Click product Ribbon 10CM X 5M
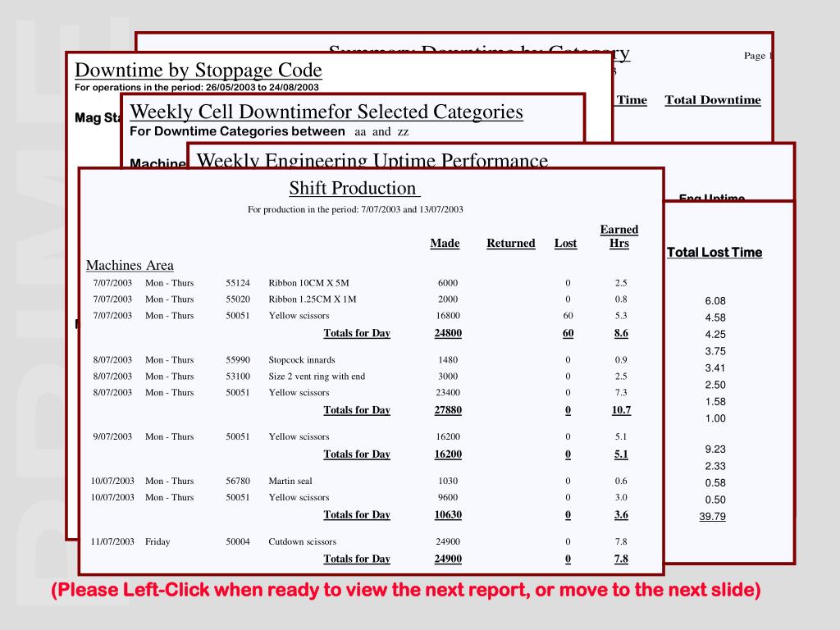The width and height of the screenshot is (840, 630). click(x=308, y=283)
